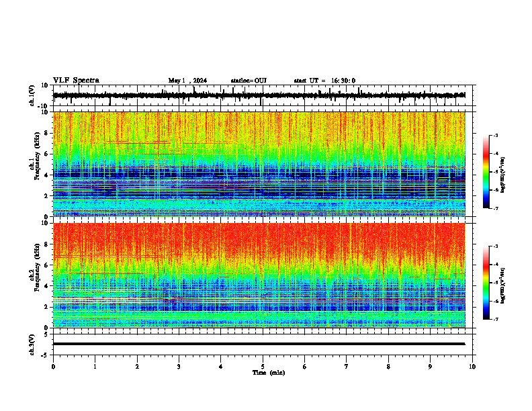Click the time axis tick label "0"
The height and width of the screenshot is (411, 532).
(x=53, y=367)
